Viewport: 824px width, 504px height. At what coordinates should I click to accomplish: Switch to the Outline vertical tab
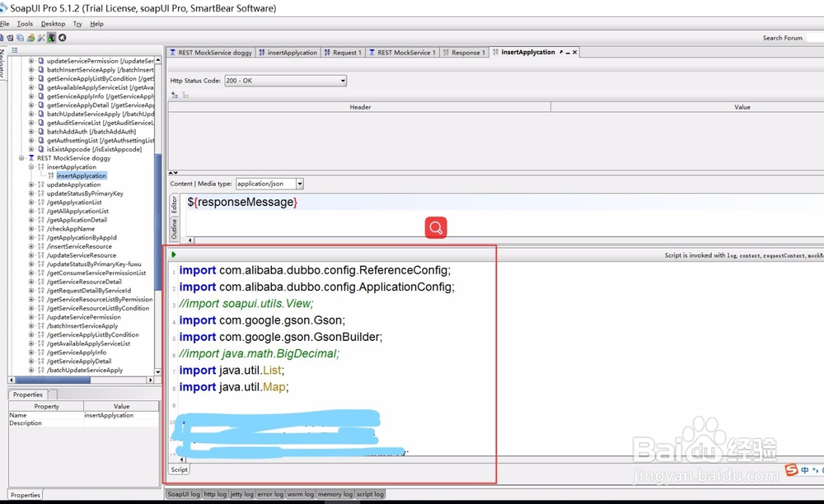pyautogui.click(x=174, y=230)
